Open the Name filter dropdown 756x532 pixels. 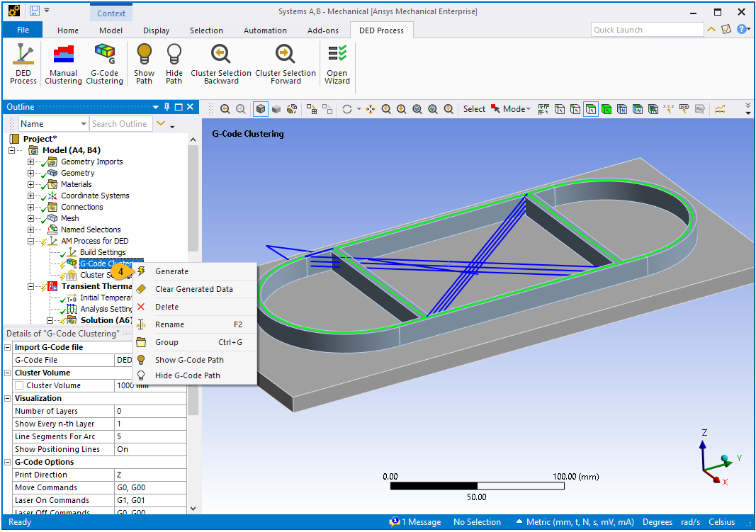82,124
